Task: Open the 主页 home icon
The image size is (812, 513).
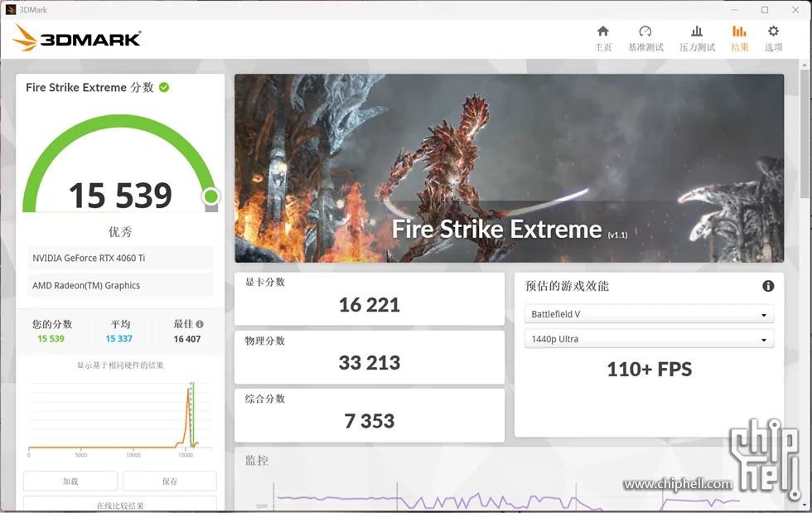Action: (x=603, y=31)
